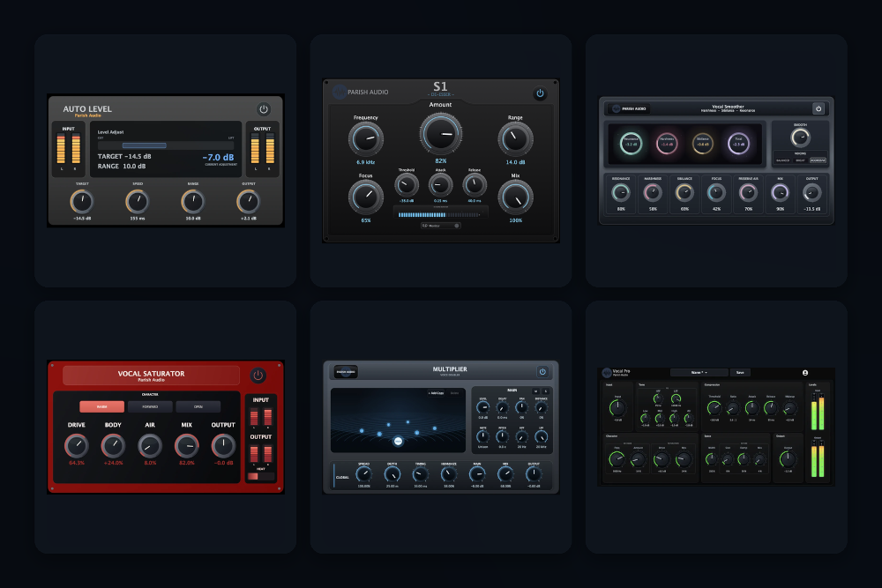Click Save in Vocal Pro
This screenshot has height=588, width=882.
tap(740, 372)
